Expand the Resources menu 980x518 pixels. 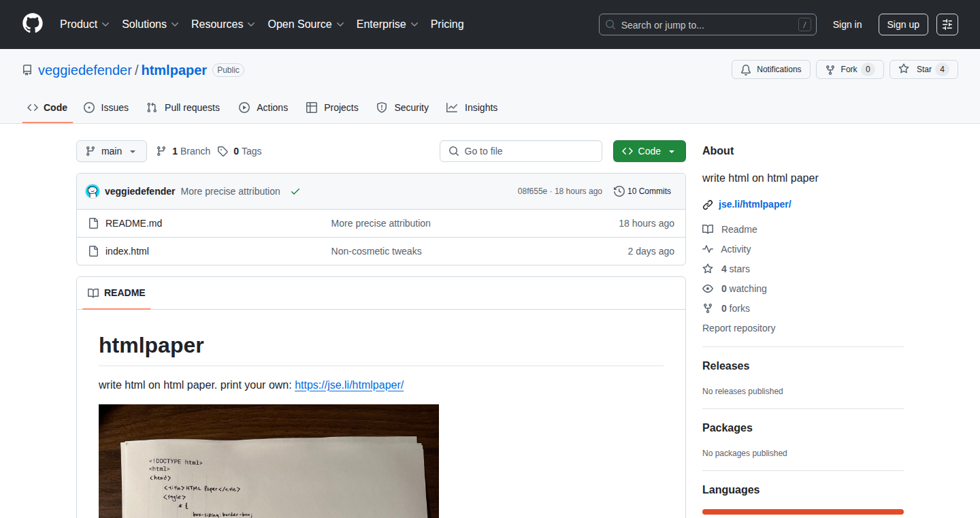[223, 24]
